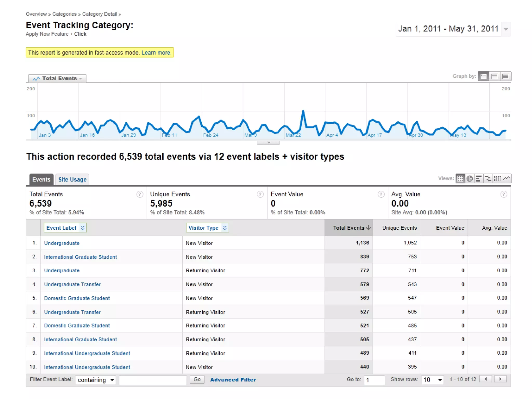Switch to the line graph view
Viewport: 532px width, 399px height.
click(x=507, y=178)
